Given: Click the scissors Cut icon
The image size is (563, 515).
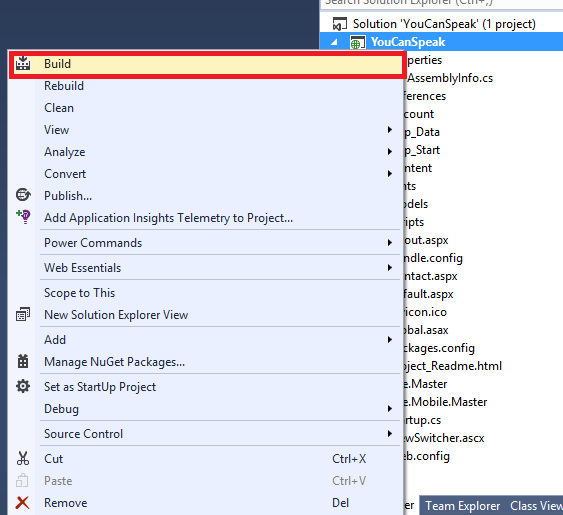Looking at the screenshot, I should [23, 459].
